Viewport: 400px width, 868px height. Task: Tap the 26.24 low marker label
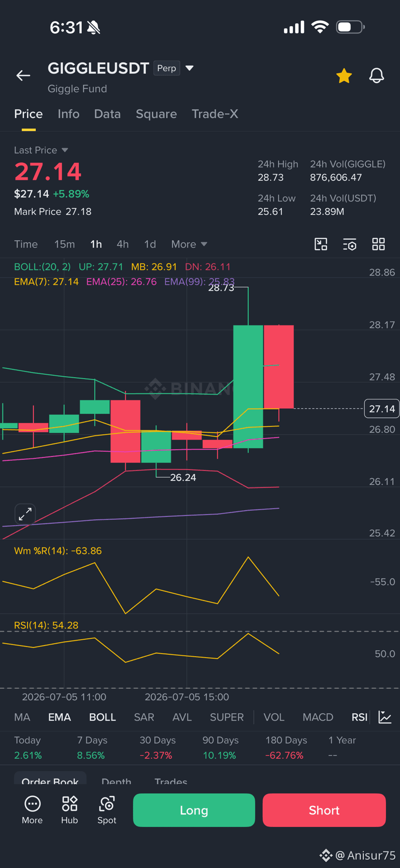(183, 478)
